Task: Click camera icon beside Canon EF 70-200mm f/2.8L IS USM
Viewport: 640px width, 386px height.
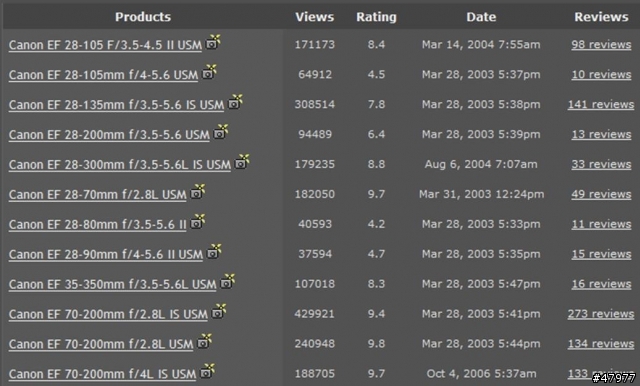Action: click(x=219, y=311)
